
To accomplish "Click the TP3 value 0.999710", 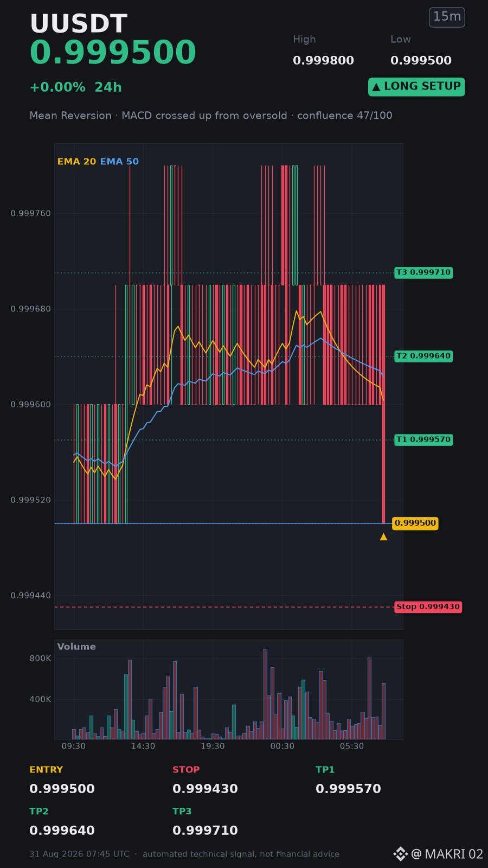I will [x=205, y=831].
